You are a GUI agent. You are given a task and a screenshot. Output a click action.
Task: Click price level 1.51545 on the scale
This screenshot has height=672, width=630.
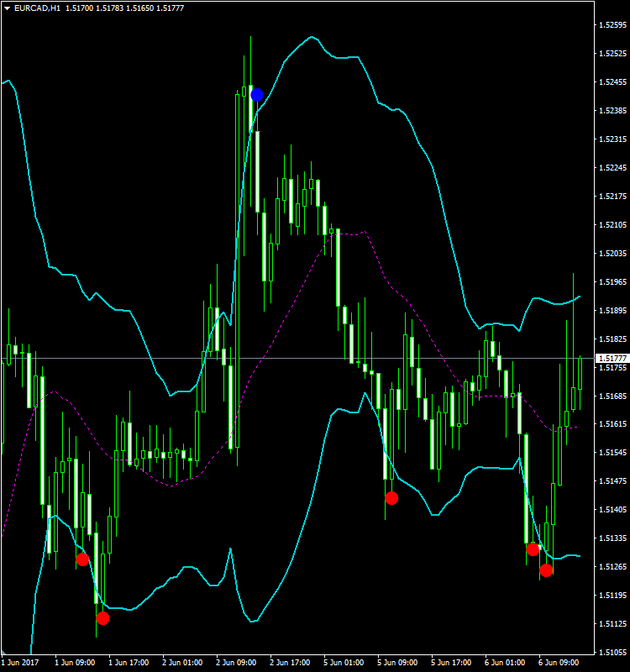click(612, 452)
